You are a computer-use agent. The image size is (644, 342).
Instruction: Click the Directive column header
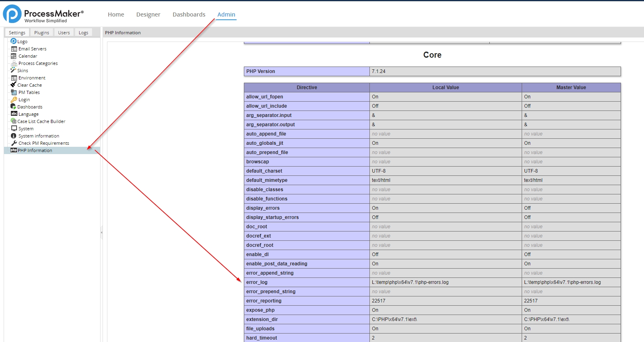pos(307,88)
